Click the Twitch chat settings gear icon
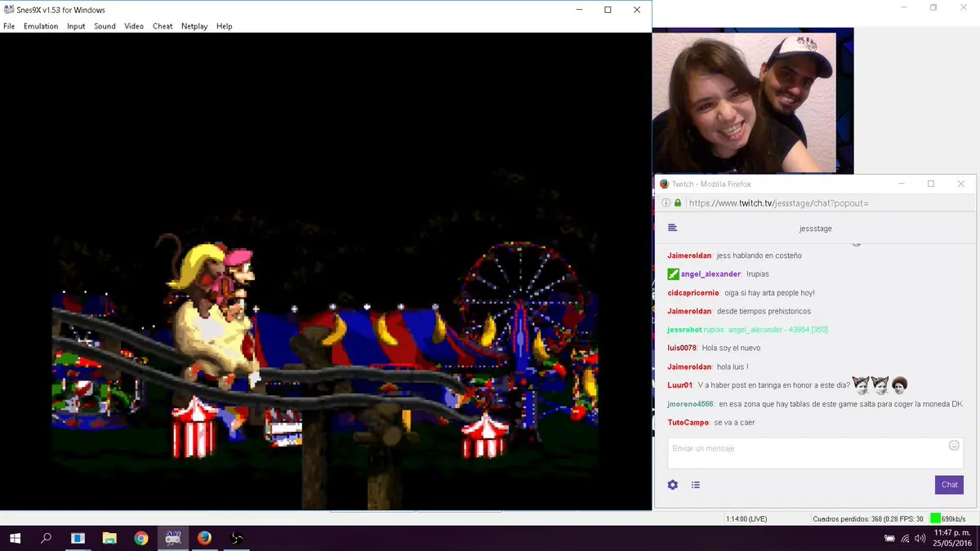Image resolution: width=980 pixels, height=551 pixels. 672,485
